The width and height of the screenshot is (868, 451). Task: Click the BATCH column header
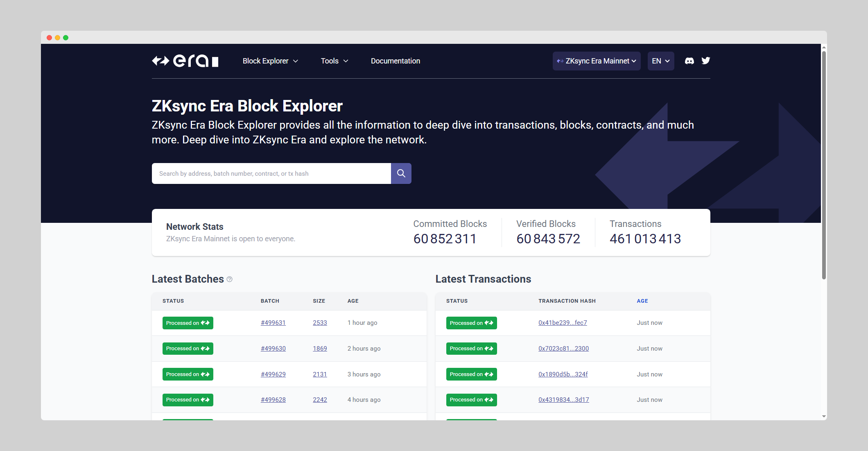click(270, 301)
